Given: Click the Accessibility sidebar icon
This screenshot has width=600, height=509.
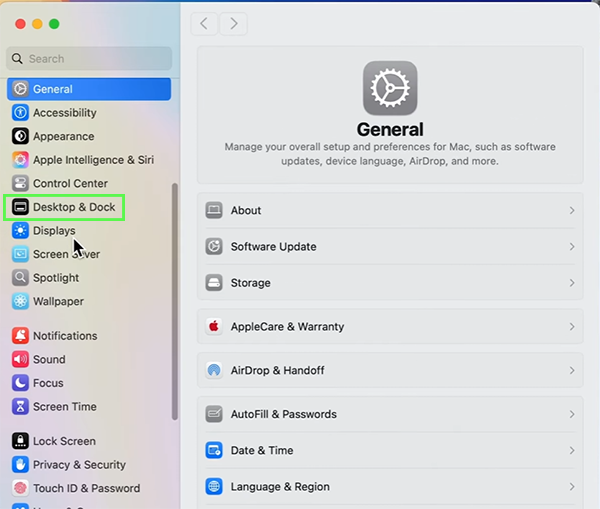Looking at the screenshot, I should click(x=20, y=113).
